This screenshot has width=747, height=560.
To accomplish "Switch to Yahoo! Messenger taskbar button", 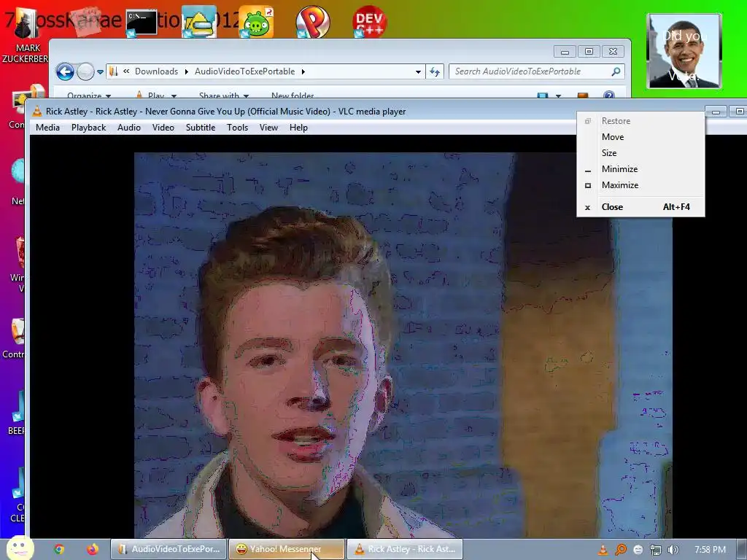I will coord(286,549).
